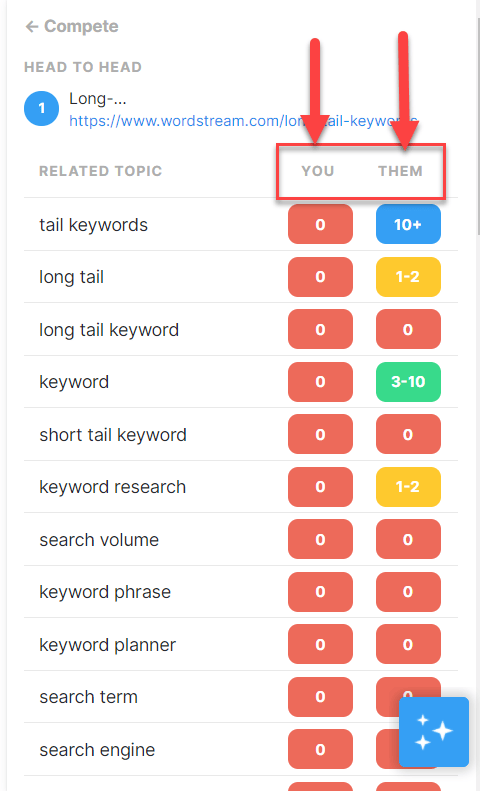
Task: Click the red THEM badge for search volume
Action: coord(408,539)
